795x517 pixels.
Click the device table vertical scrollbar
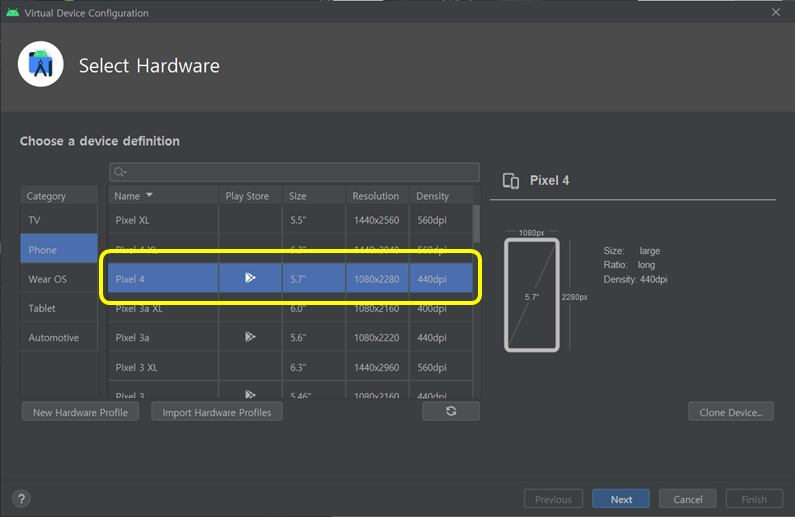tap(476, 224)
